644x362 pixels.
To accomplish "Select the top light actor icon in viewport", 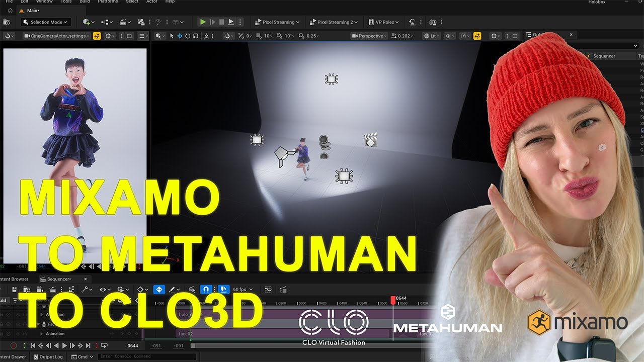I will (x=331, y=78).
